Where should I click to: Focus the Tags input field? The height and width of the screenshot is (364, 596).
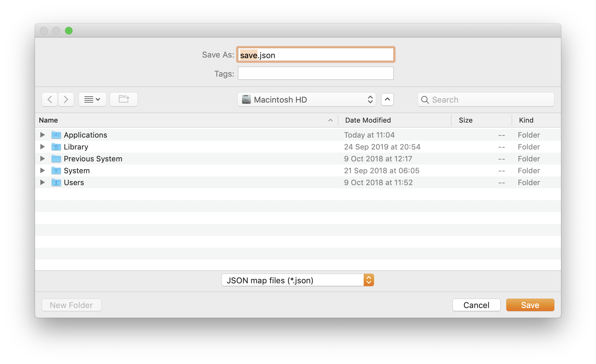pos(316,73)
